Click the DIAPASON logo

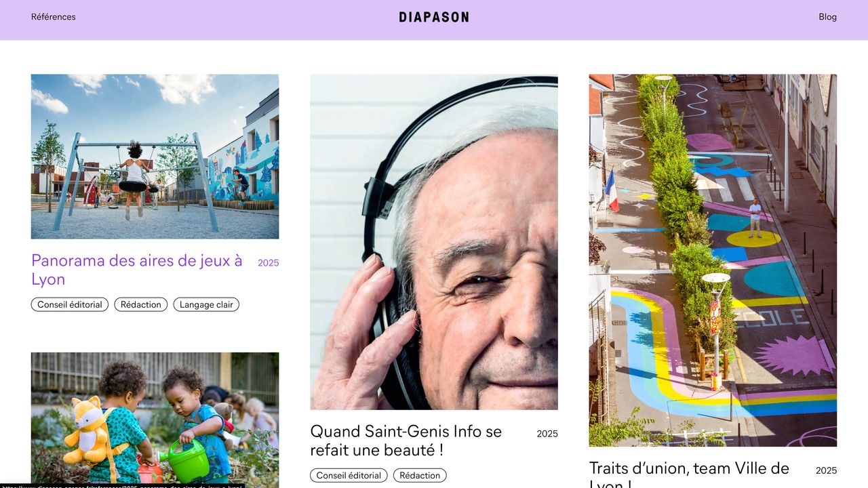434,17
